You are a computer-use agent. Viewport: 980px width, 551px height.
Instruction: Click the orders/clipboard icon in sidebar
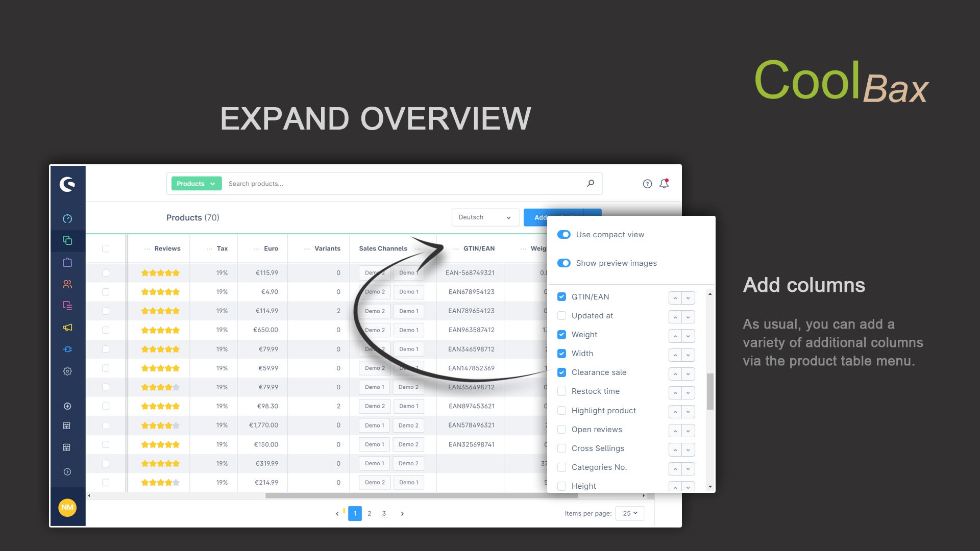[67, 262]
